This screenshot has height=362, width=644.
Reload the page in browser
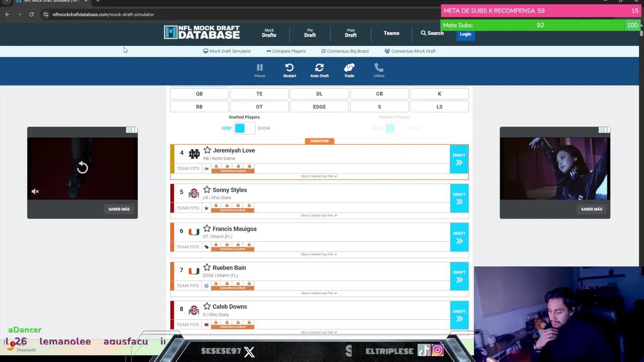coord(31,15)
